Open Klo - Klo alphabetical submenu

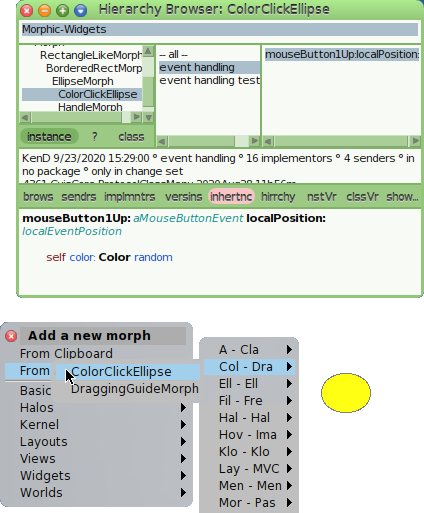[x=249, y=452]
